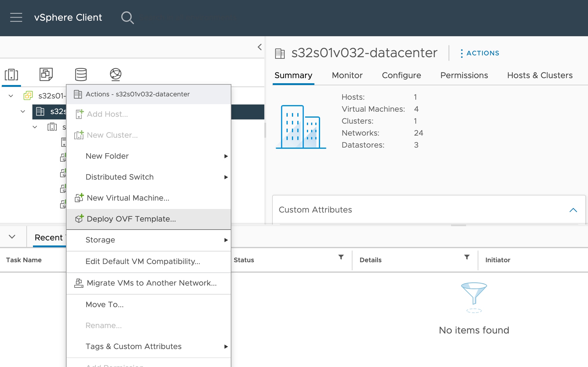Switch to Hosts and Clusters inventory view

coord(11,74)
